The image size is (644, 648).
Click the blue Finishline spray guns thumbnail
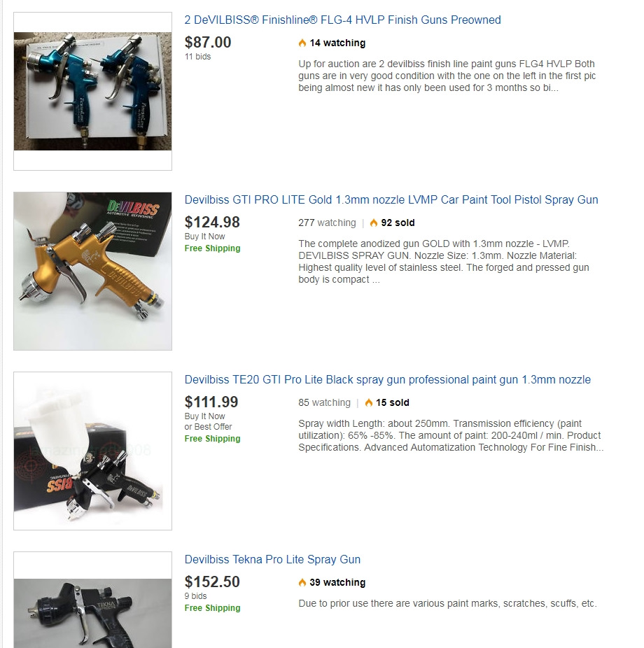[92, 92]
